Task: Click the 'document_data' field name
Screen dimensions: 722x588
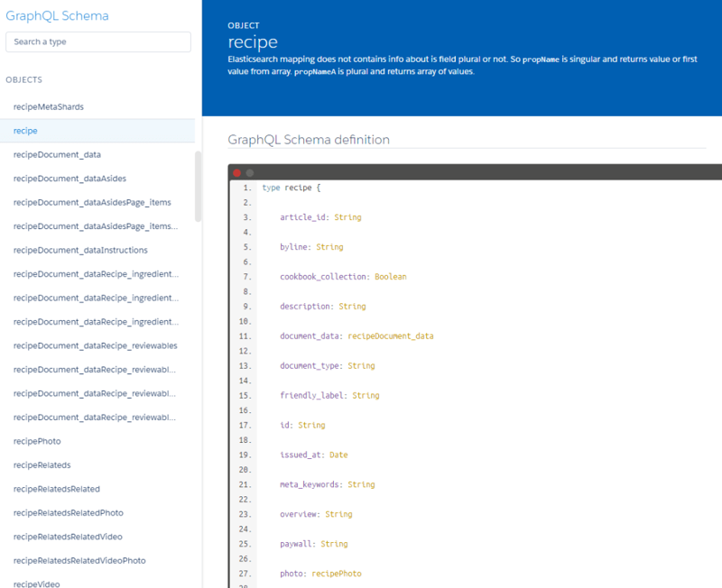Action: pyautogui.click(x=310, y=335)
